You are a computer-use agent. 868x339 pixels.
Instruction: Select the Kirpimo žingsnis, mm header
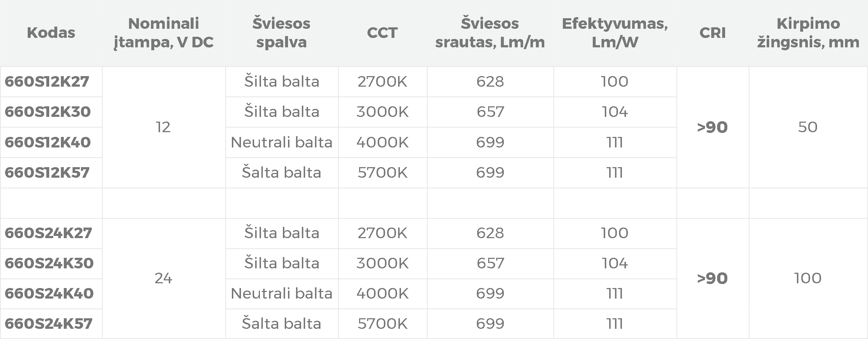[808, 33]
